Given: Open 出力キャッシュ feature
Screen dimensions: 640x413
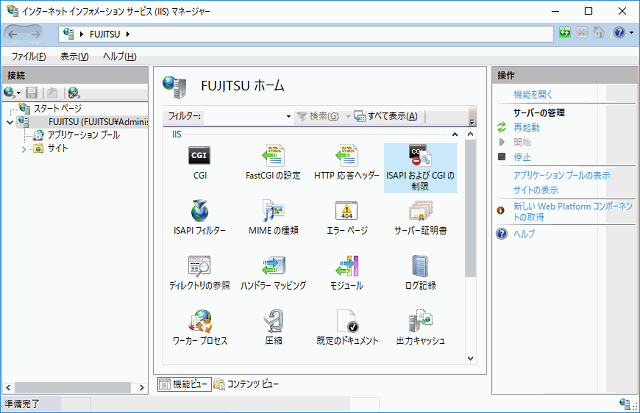Looking at the screenshot, I should tap(420, 328).
